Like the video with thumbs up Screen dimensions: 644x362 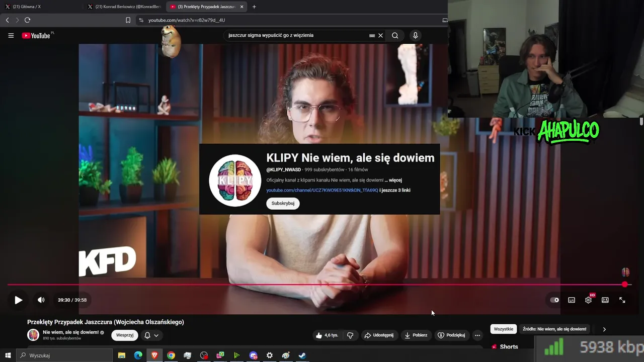[327, 335]
